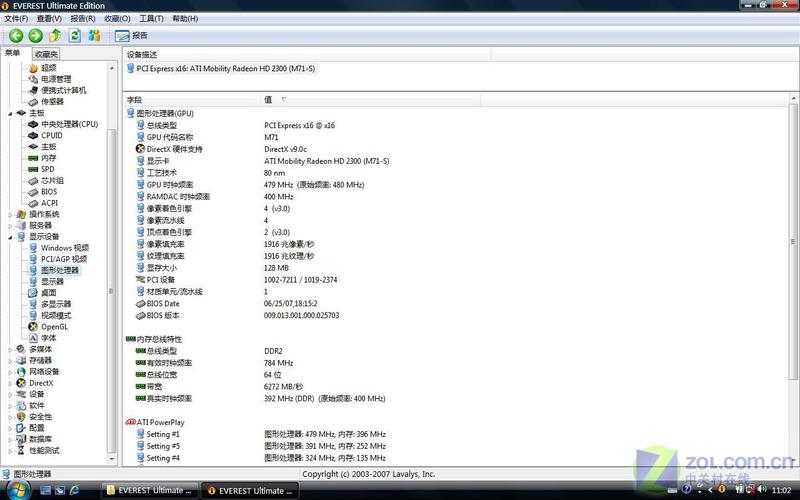
Task: Click the Refresh toolbar icon
Action: [74, 35]
